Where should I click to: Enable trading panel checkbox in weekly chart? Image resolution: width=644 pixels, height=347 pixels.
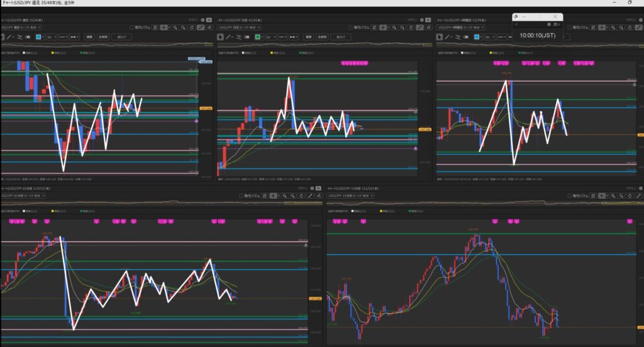click(131, 28)
